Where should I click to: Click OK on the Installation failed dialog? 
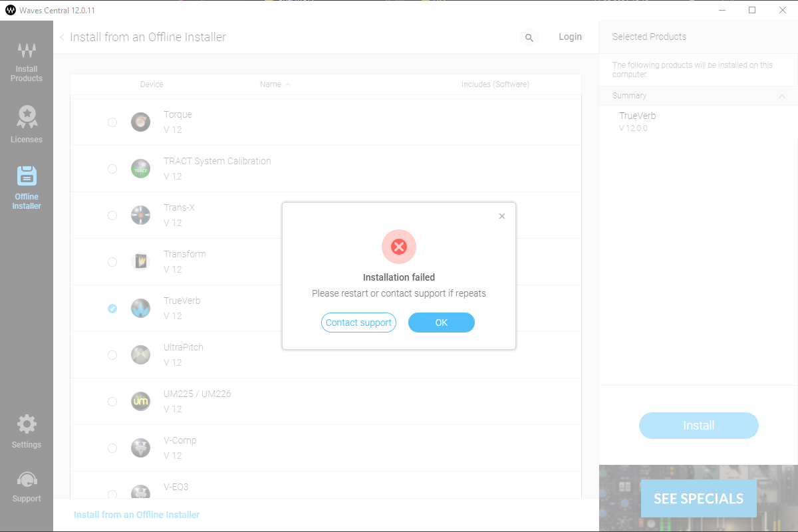pos(442,323)
